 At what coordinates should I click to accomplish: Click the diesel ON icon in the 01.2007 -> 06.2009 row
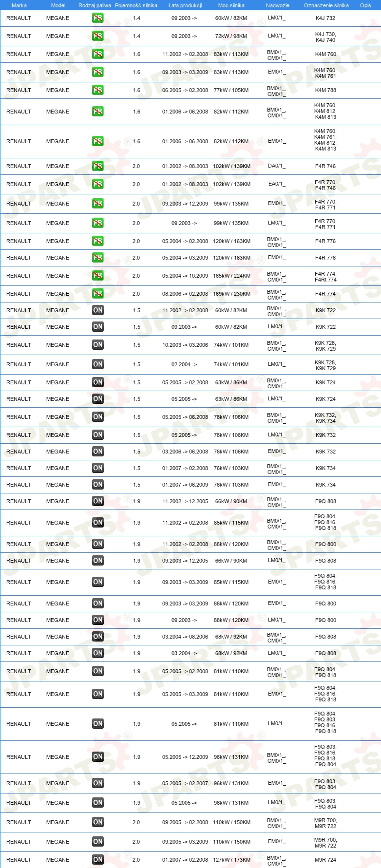coord(98,485)
